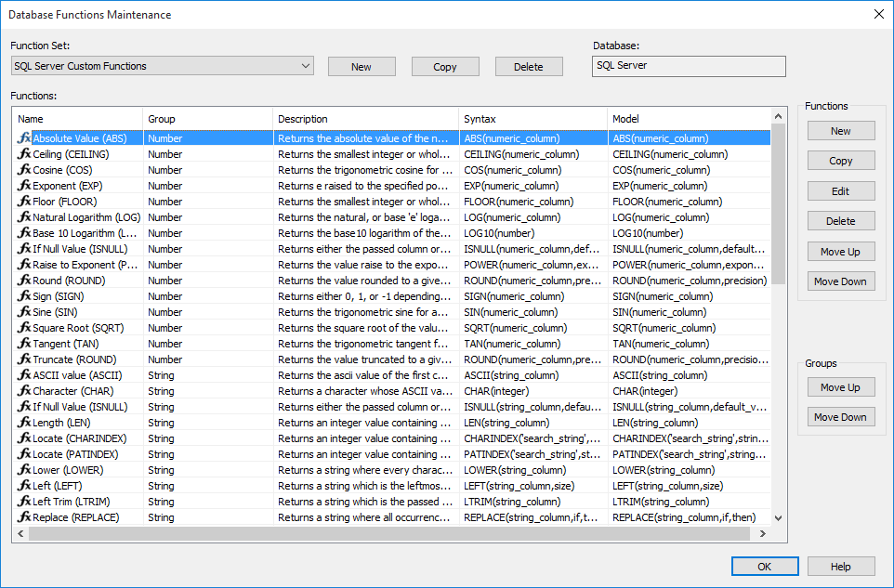This screenshot has height=588, width=894.
Task: Select the fx icon of Replace (REPLACE)
Action: click(x=24, y=517)
